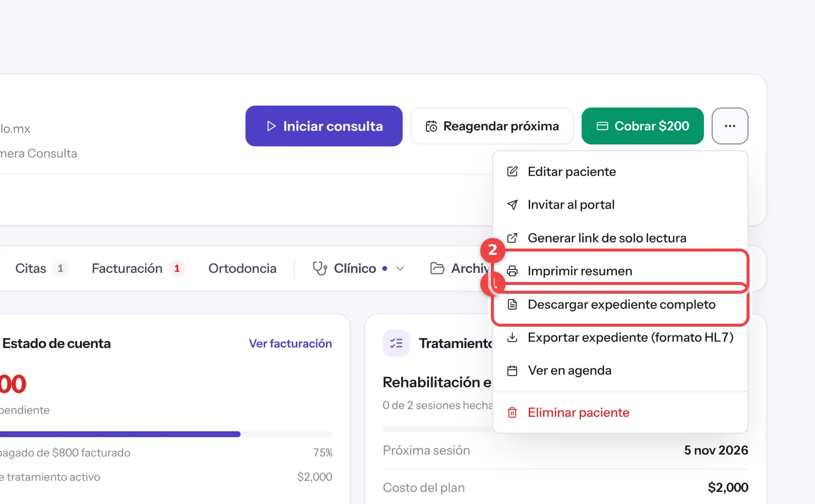Screen dimensions: 815x504
Task: Click the Estado de cuenta heading
Action: pyautogui.click(x=57, y=344)
